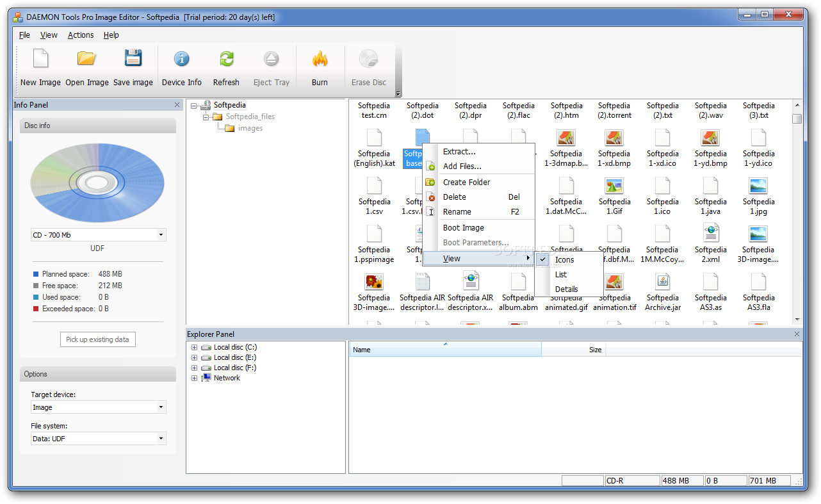
Task: Select the Softpedia 1-3dmap.bmp file icon
Action: point(566,138)
